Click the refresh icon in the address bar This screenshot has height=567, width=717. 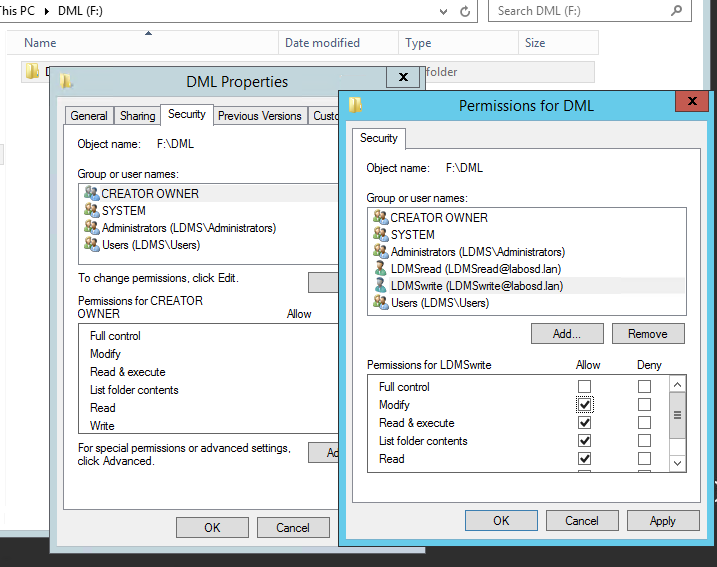pyautogui.click(x=465, y=11)
